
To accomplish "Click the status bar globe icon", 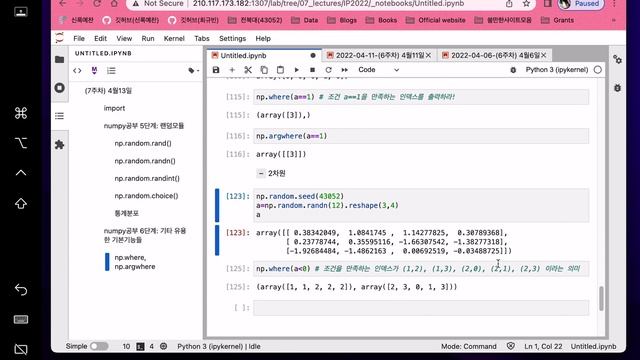I will (x=164, y=346).
